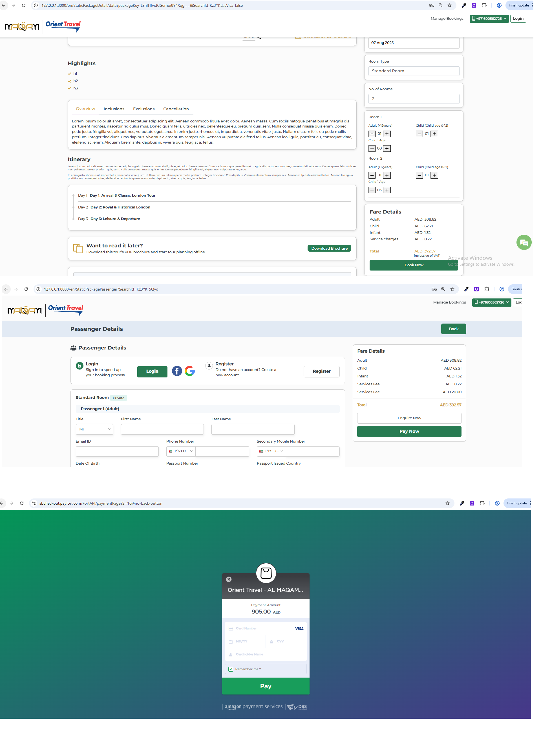Expand Day 2: Royal & Historical London
This screenshot has width=541, height=756.
point(122,210)
